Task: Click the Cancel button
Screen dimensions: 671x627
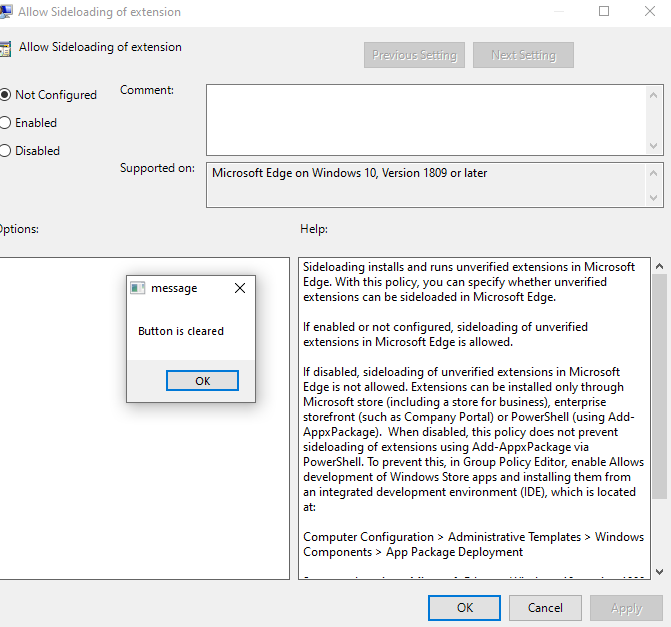Action: [545, 608]
